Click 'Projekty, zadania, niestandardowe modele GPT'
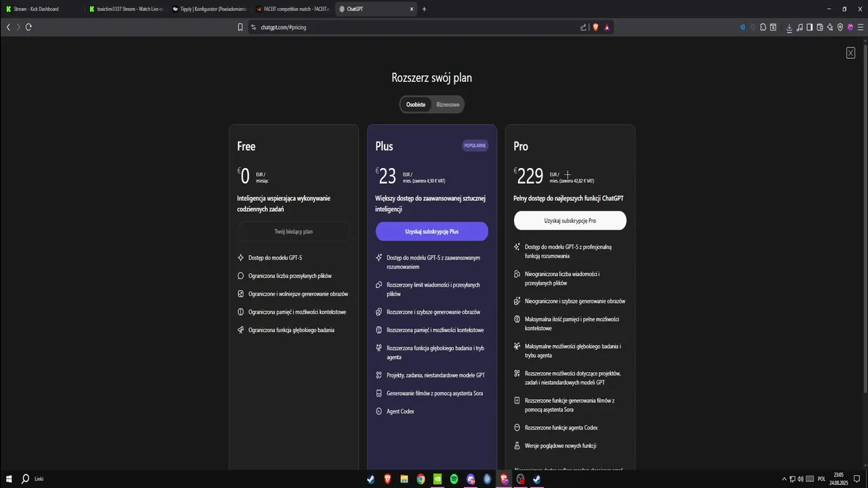Viewport: 868px width, 488px height. point(436,375)
